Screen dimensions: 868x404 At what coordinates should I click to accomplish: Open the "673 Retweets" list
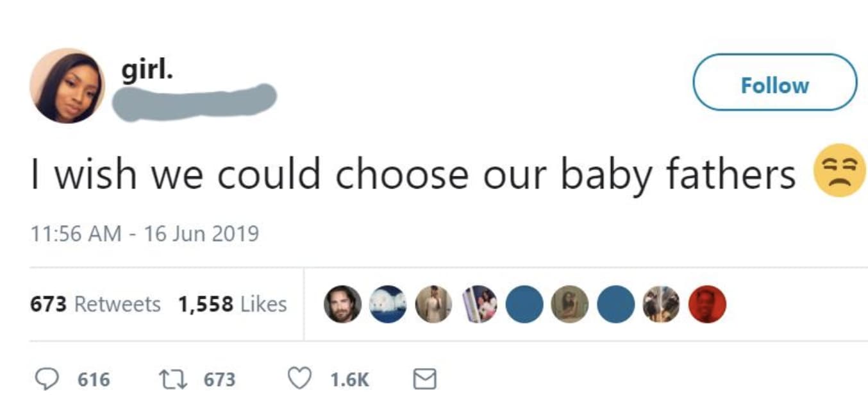[96, 304]
